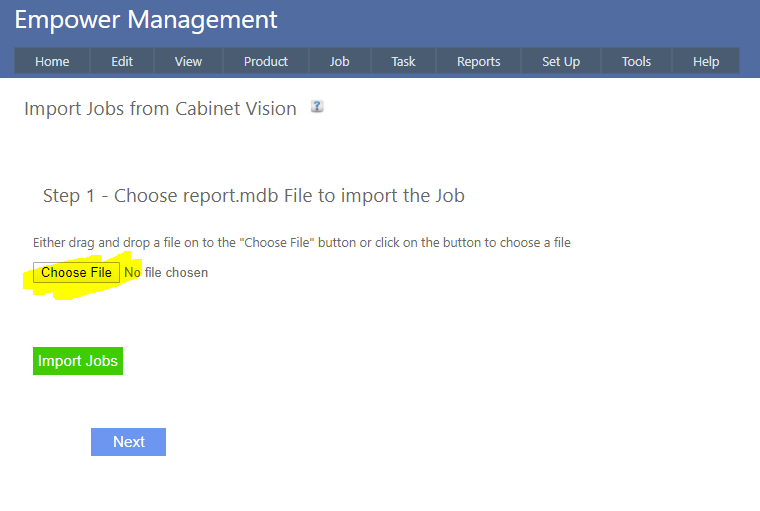
Task: Click the green Import Jobs button
Action: pos(78,361)
